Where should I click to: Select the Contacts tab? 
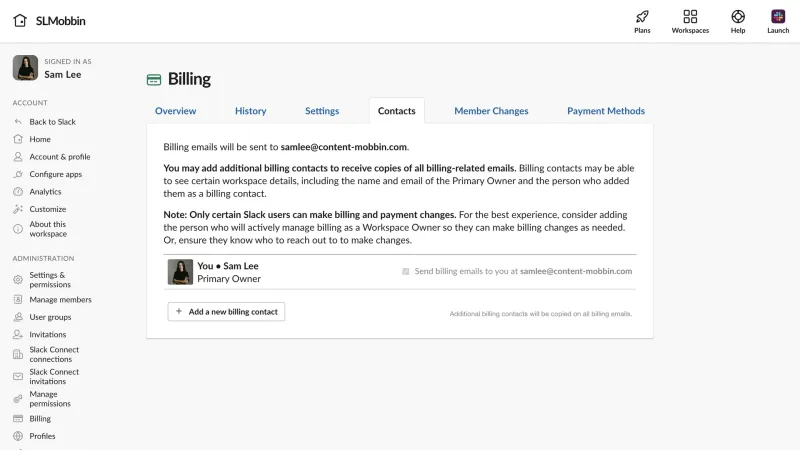[396, 111]
